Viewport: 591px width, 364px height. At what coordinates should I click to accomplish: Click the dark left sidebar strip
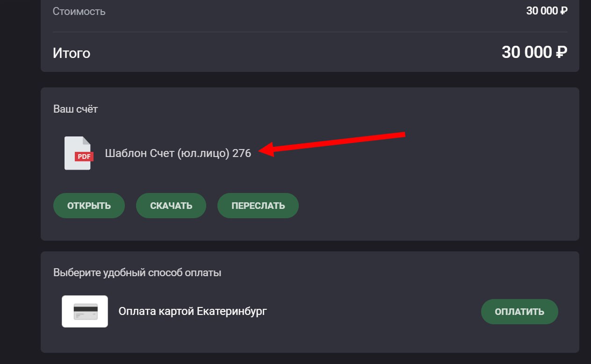(19, 187)
